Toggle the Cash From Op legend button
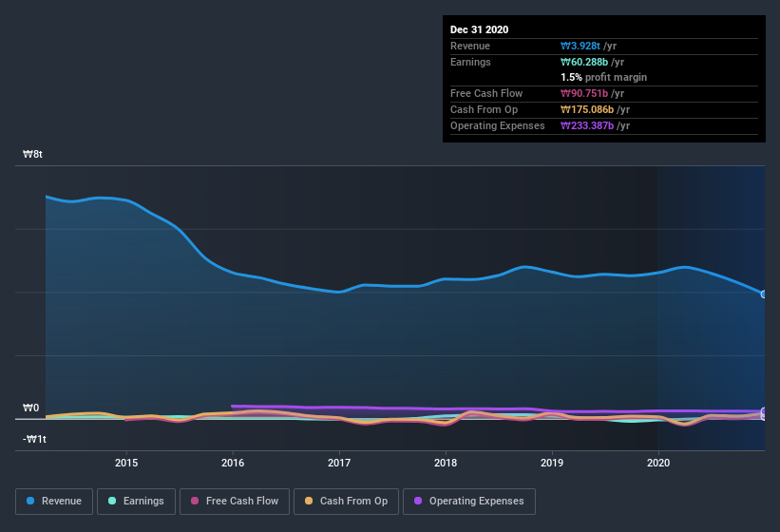Screen dimensions: 780x532 346,502
